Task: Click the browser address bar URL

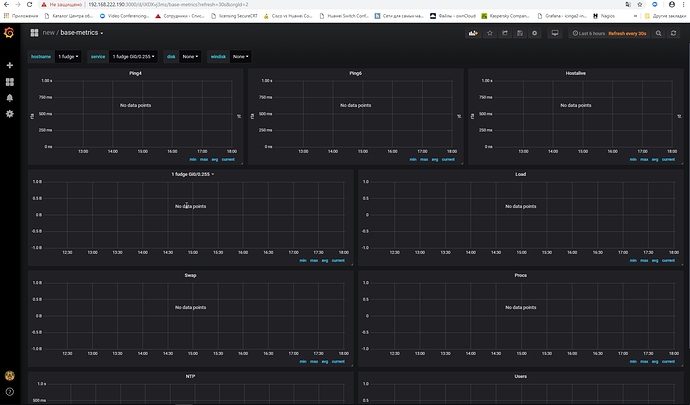Action: [170, 4]
